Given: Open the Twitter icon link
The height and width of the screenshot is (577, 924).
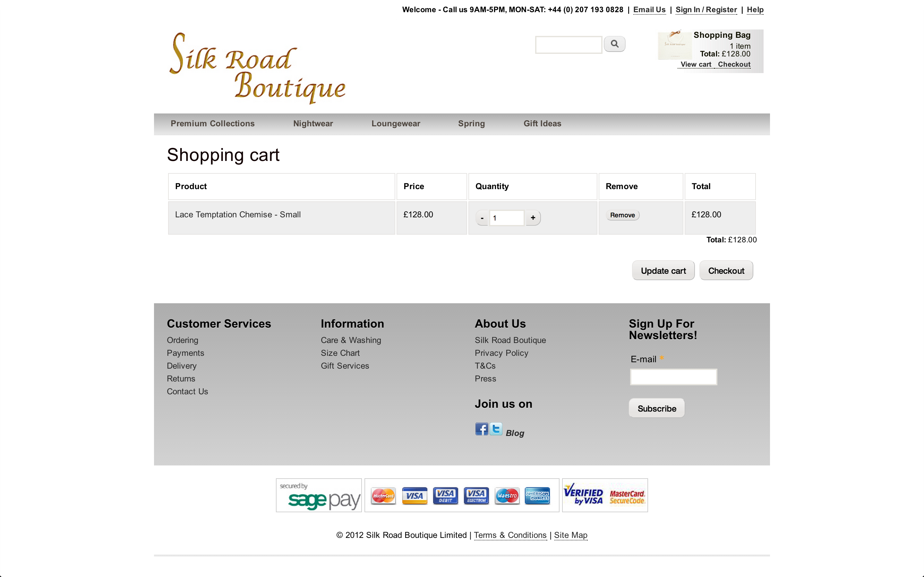Looking at the screenshot, I should pyautogui.click(x=496, y=429).
